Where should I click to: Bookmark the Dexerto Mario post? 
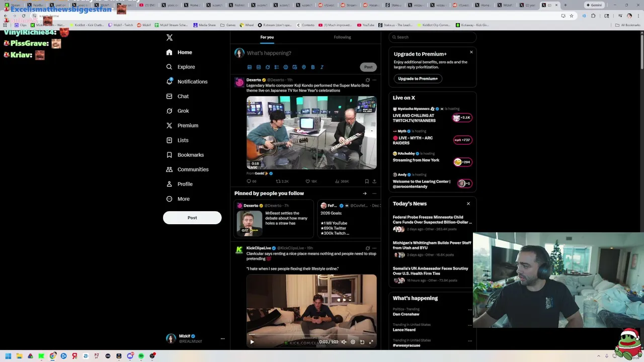(366, 182)
